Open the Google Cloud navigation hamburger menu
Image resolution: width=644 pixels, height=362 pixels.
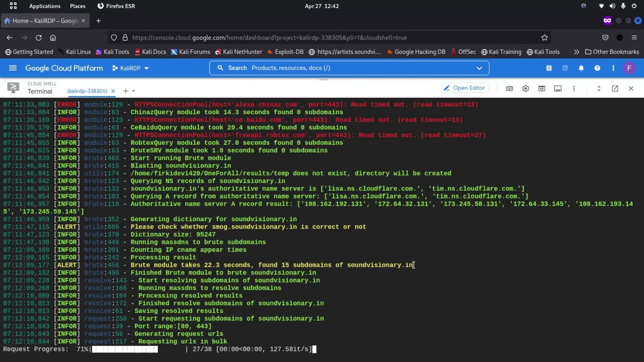click(x=13, y=68)
